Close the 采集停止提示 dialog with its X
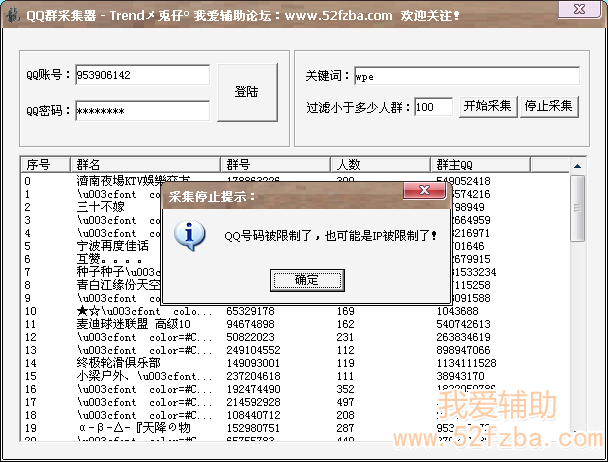Viewport: 608px width, 462px height. click(424, 190)
